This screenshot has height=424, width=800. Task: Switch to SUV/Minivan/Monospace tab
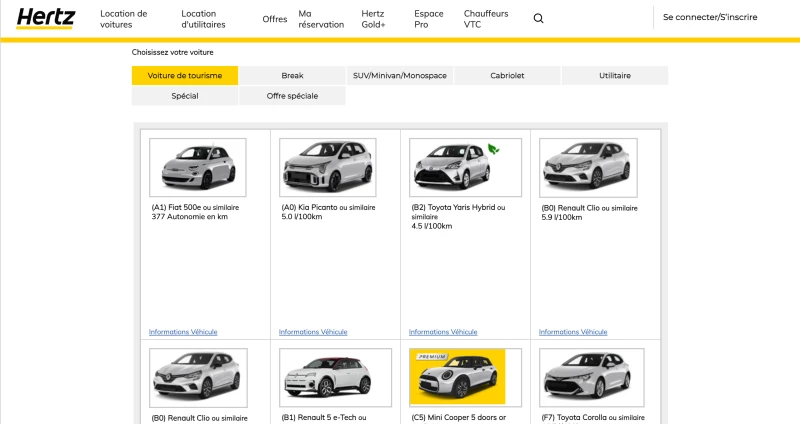click(399, 76)
